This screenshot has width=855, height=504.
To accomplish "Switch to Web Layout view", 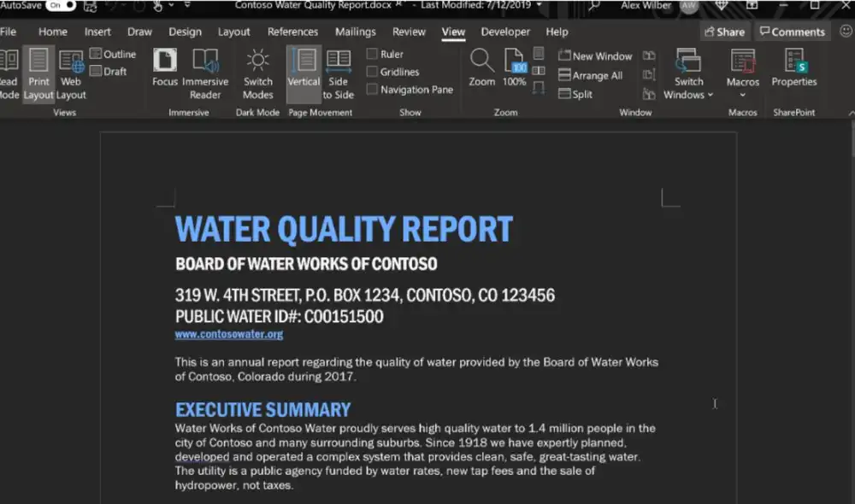I will [x=70, y=73].
